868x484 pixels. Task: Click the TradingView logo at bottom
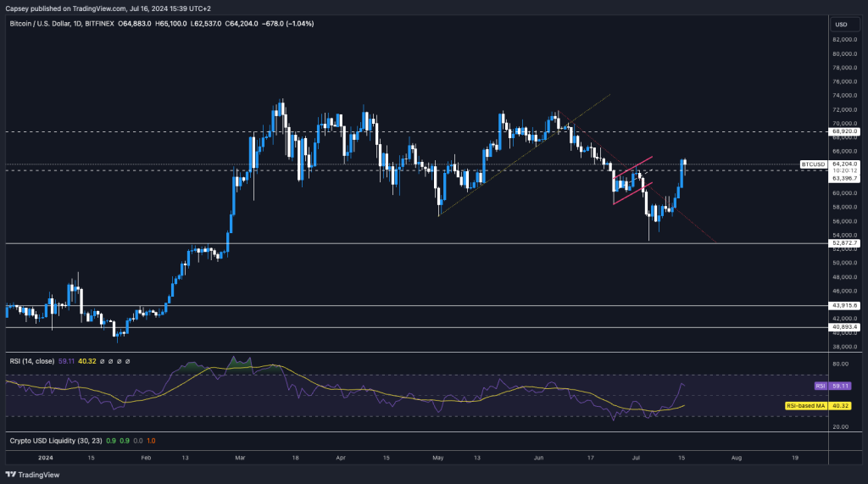33,475
